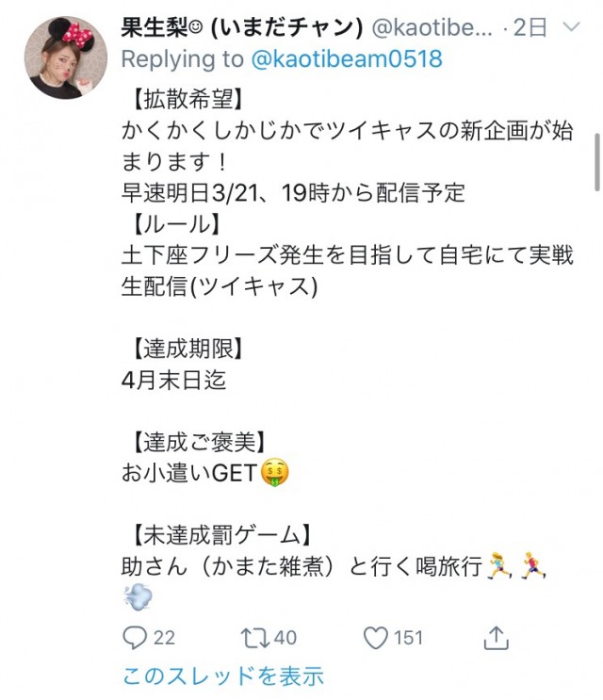Screen dimensions: 603x700
Task: Tap the retweet count 40
Action: pyautogui.click(x=285, y=638)
